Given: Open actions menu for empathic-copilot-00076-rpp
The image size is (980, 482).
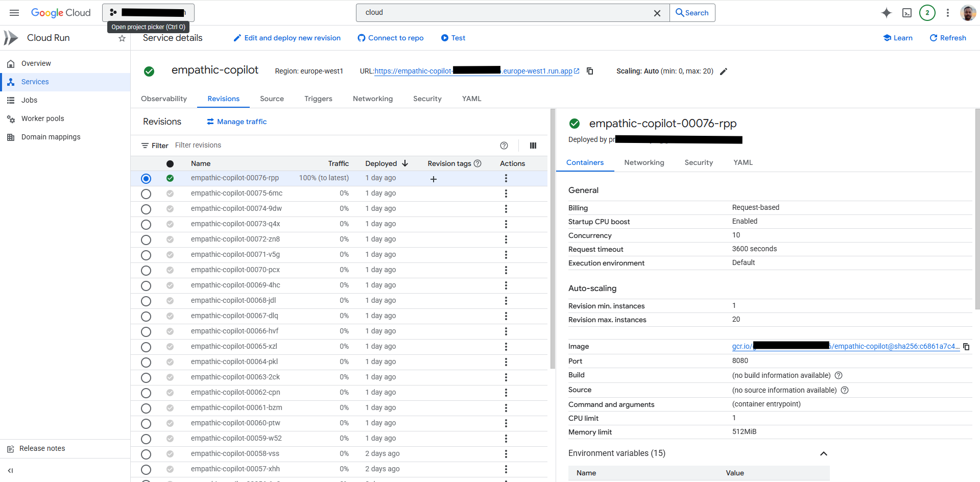Looking at the screenshot, I should point(506,178).
